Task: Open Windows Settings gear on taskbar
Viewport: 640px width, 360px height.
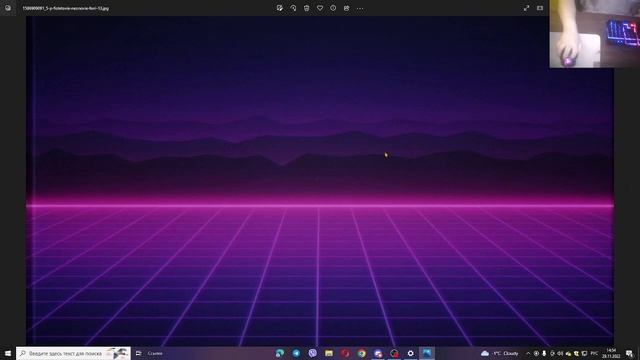Action: [411, 353]
